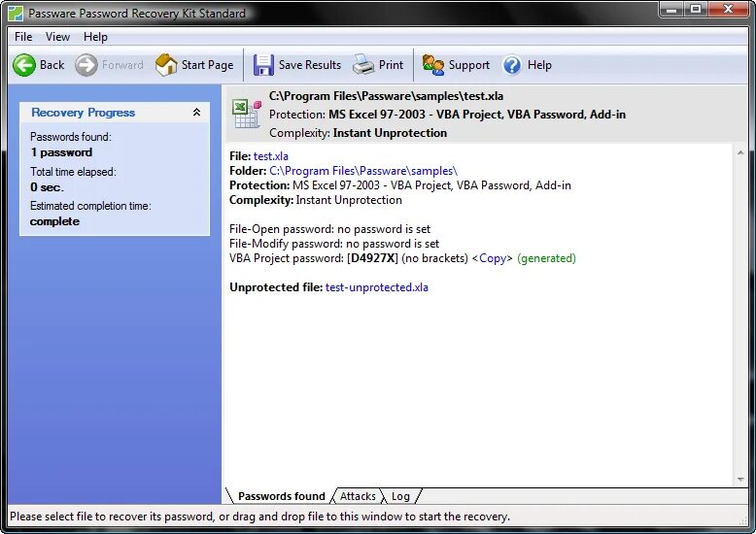
Task: Collapse the Recovery Progress panel
Action: (196, 113)
